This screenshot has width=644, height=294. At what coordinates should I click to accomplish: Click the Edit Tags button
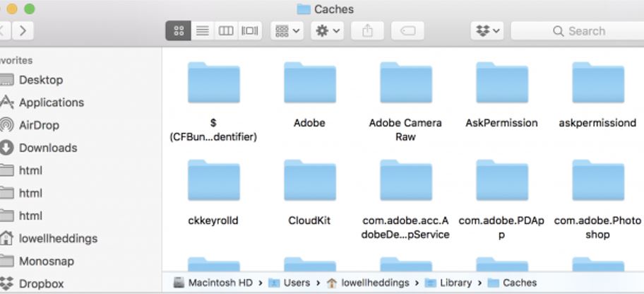tap(407, 31)
